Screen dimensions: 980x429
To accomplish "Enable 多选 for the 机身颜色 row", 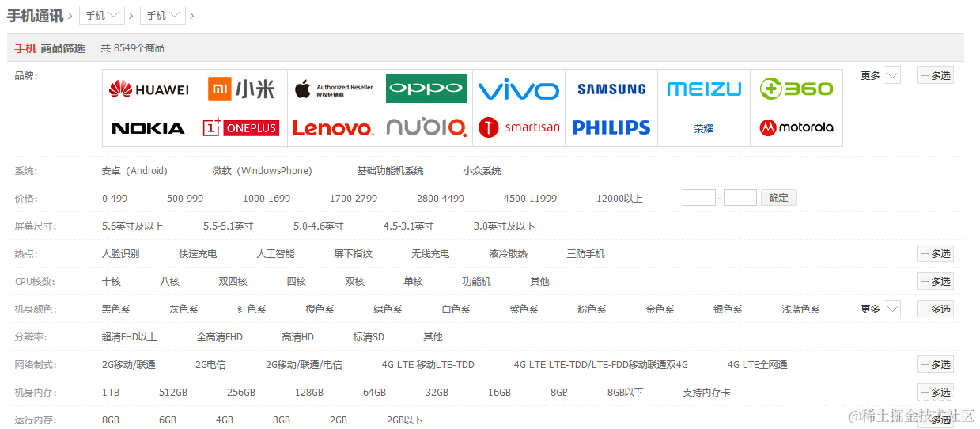I will click(935, 309).
